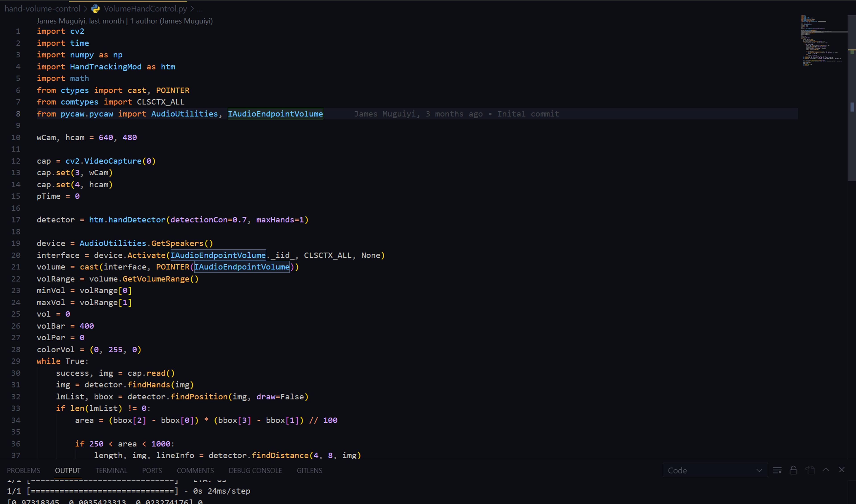Click 'VideoCapture' on line 12
Viewport: 856px width, 504px height.
pos(113,161)
